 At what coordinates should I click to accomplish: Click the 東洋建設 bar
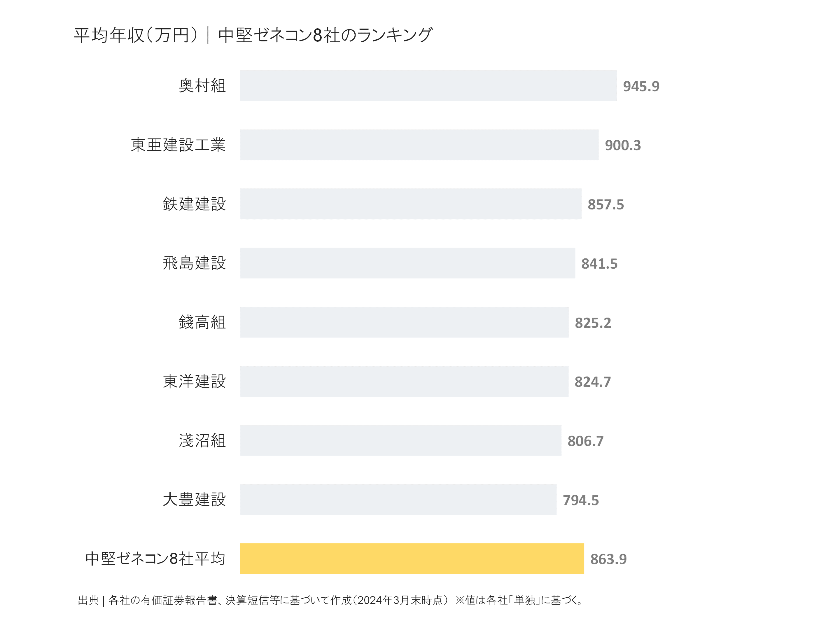click(x=404, y=381)
